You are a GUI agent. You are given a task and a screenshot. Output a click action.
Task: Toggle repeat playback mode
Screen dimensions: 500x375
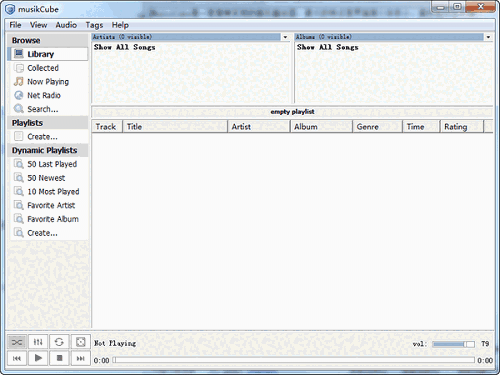(x=59, y=342)
